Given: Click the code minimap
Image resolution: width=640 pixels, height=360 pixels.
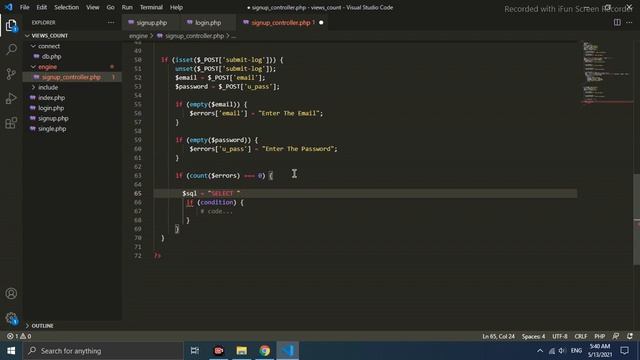Looking at the screenshot, I should [606, 73].
